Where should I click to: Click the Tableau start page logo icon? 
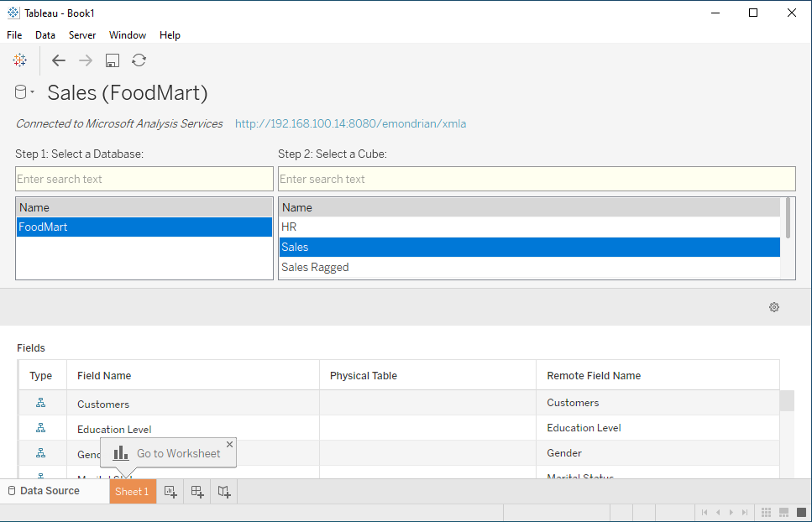(19, 60)
